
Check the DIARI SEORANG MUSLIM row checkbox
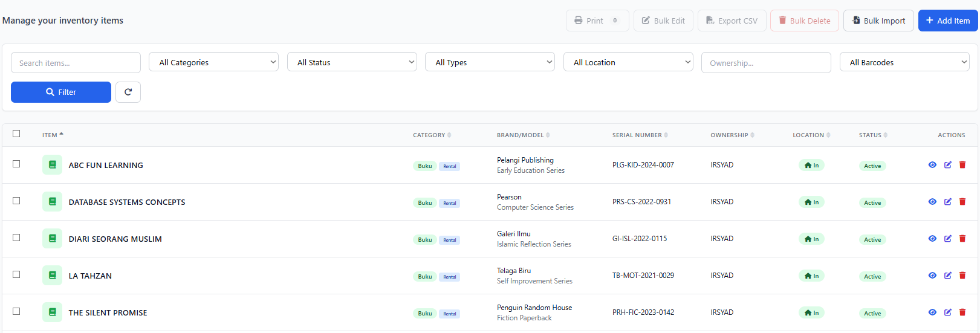coord(16,238)
